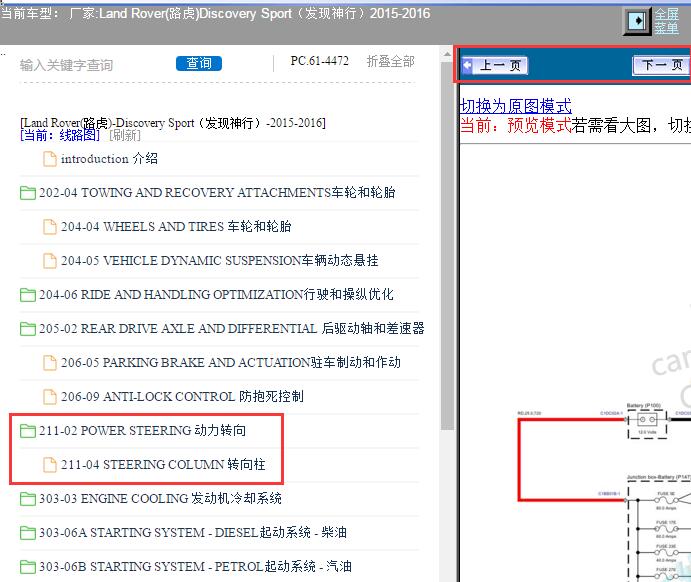Open 211-04 STEERING COLUMN 转向柱
This screenshot has height=582, width=691.
coord(163,464)
